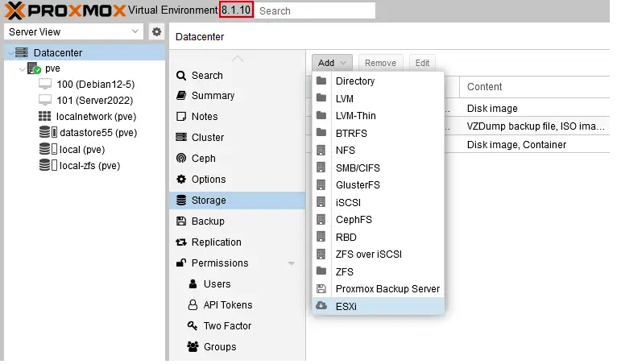The image size is (617, 364).
Task: Open the Summary section
Action: tap(238, 96)
